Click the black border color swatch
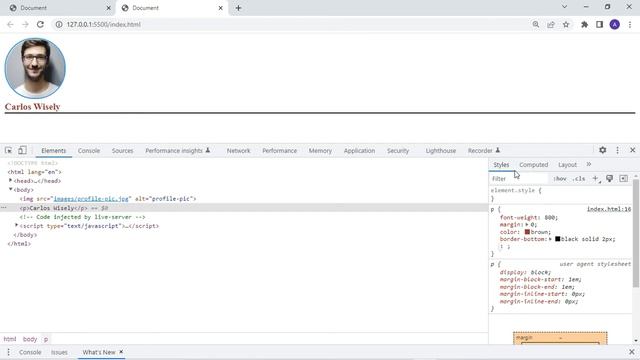The image size is (640, 360). [558, 239]
